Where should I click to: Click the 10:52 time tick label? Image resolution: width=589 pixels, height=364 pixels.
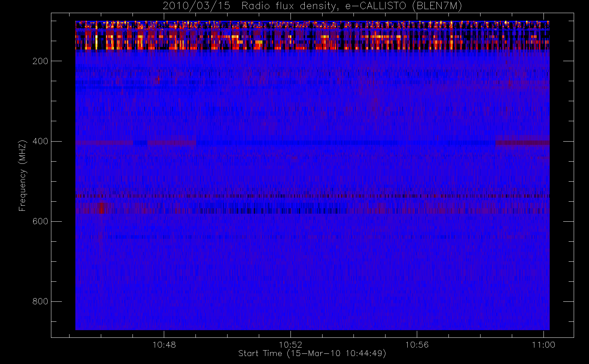tap(290, 345)
